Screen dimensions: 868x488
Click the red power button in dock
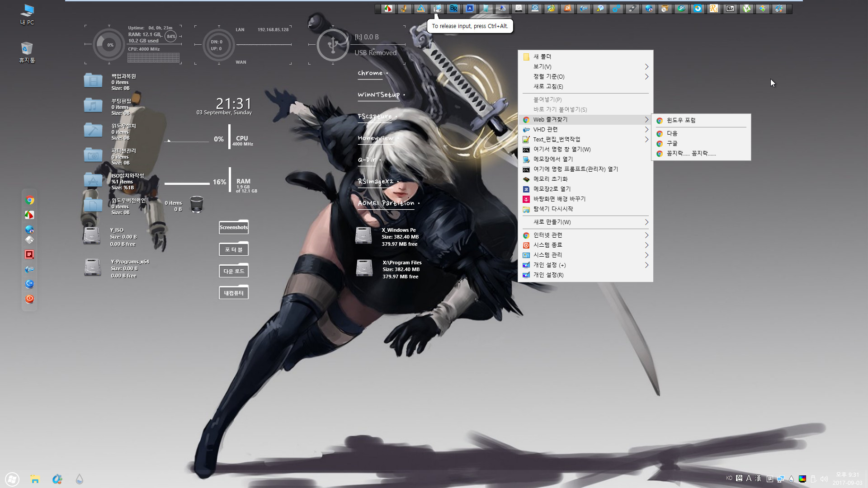[x=29, y=299]
